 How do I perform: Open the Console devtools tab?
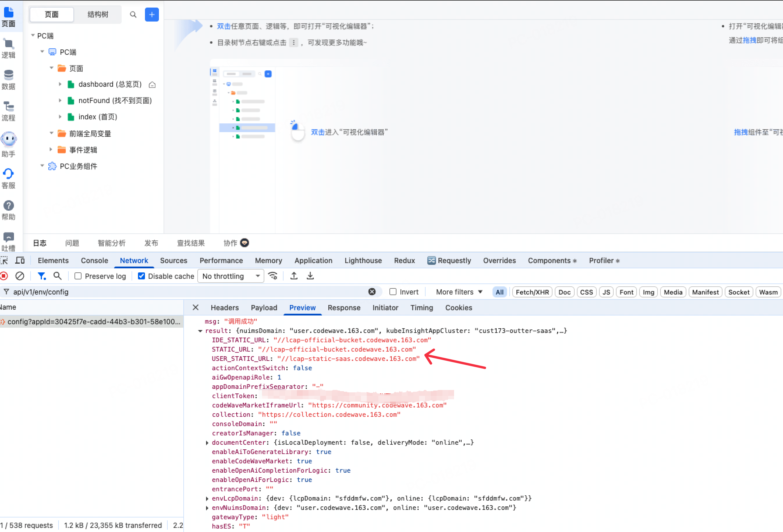(94, 260)
